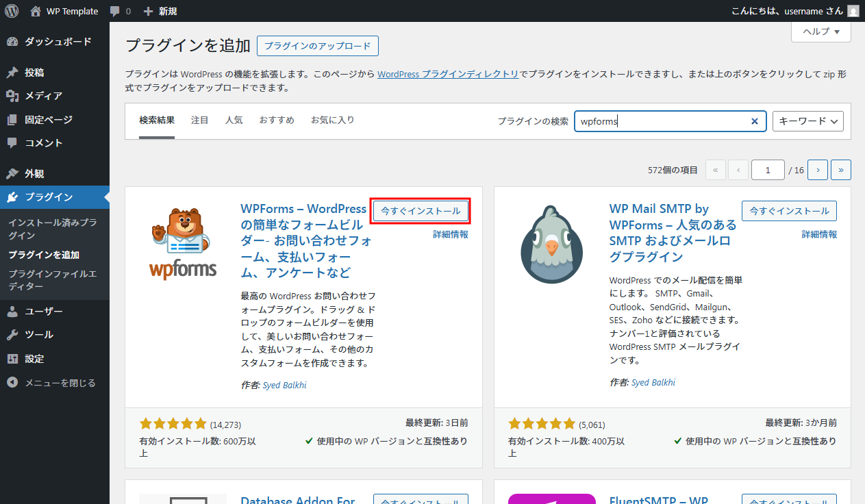Install WP Mail SMTP with 今すぐインストール
The height and width of the screenshot is (504, 865).
click(789, 211)
